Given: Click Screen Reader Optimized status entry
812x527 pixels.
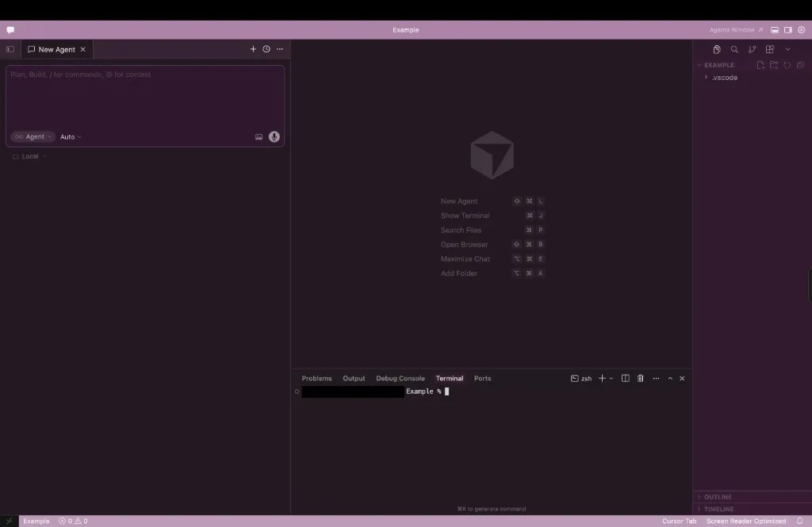Looking at the screenshot, I should point(745,521).
